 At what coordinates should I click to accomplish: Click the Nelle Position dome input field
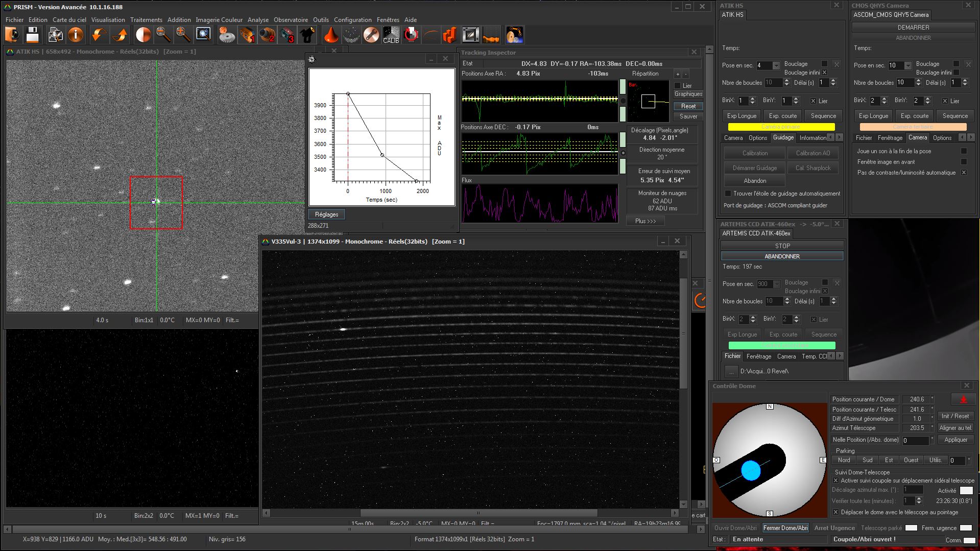915,440
